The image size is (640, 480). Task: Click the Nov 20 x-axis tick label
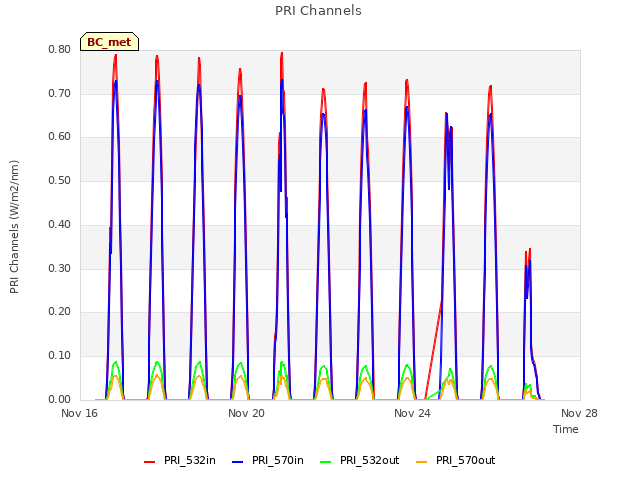click(246, 413)
